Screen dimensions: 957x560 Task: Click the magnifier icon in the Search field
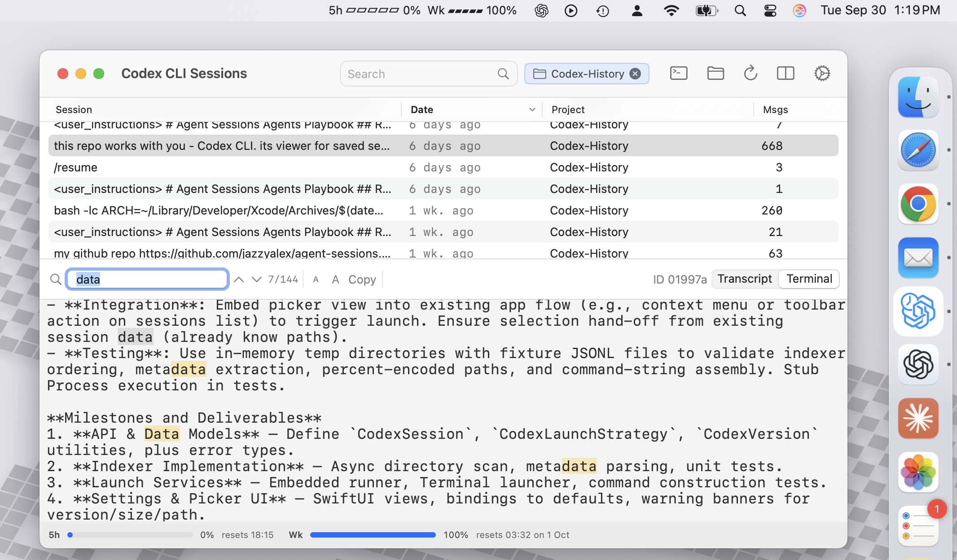(503, 74)
